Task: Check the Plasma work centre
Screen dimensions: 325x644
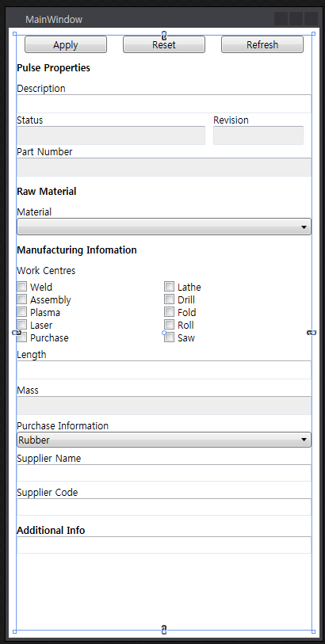Action: pyautogui.click(x=21, y=312)
